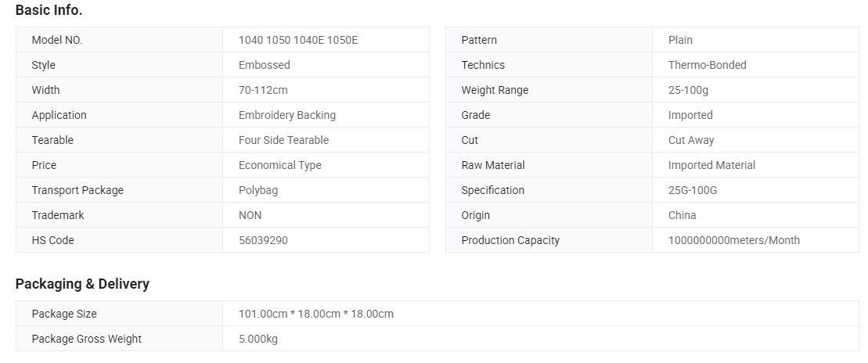Click the Package Size dimensions value

click(x=316, y=314)
